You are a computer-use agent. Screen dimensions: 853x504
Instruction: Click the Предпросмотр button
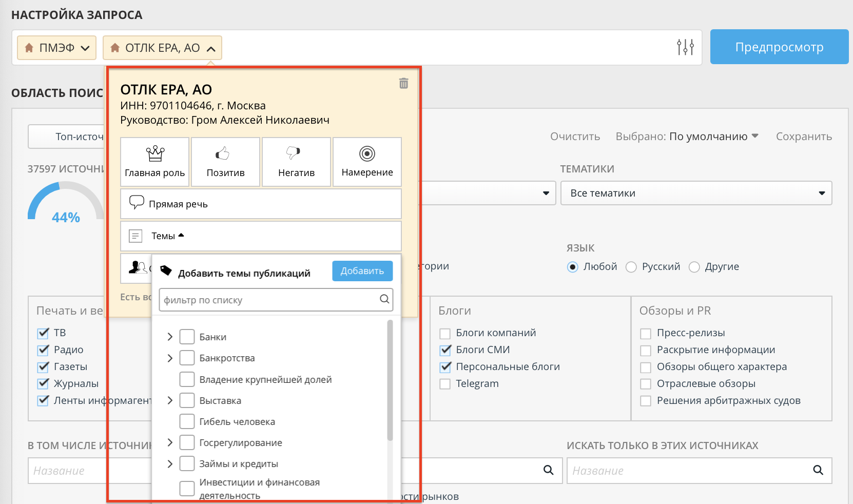779,47
